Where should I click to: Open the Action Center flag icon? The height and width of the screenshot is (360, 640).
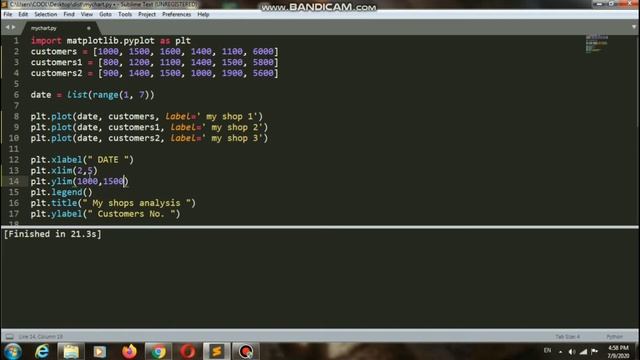[x=594, y=351]
